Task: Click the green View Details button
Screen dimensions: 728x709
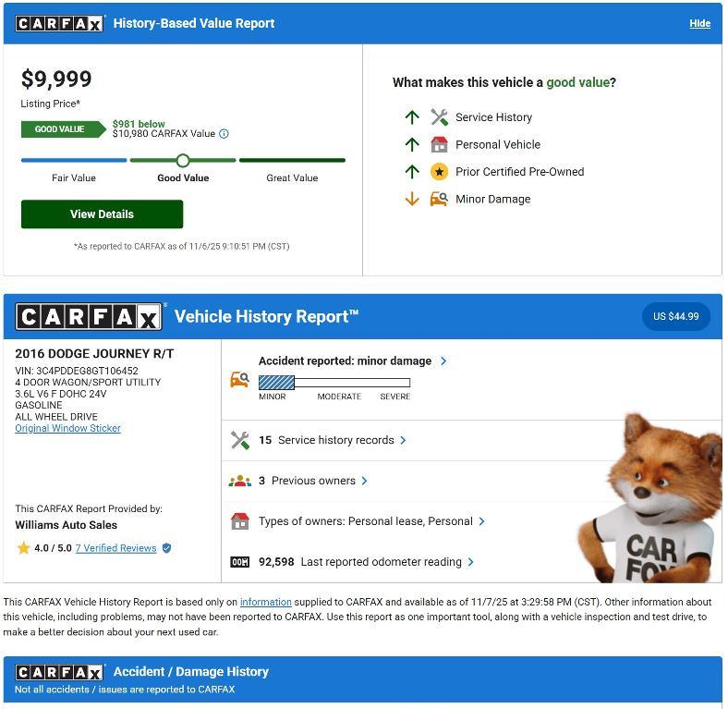Action: [x=103, y=214]
